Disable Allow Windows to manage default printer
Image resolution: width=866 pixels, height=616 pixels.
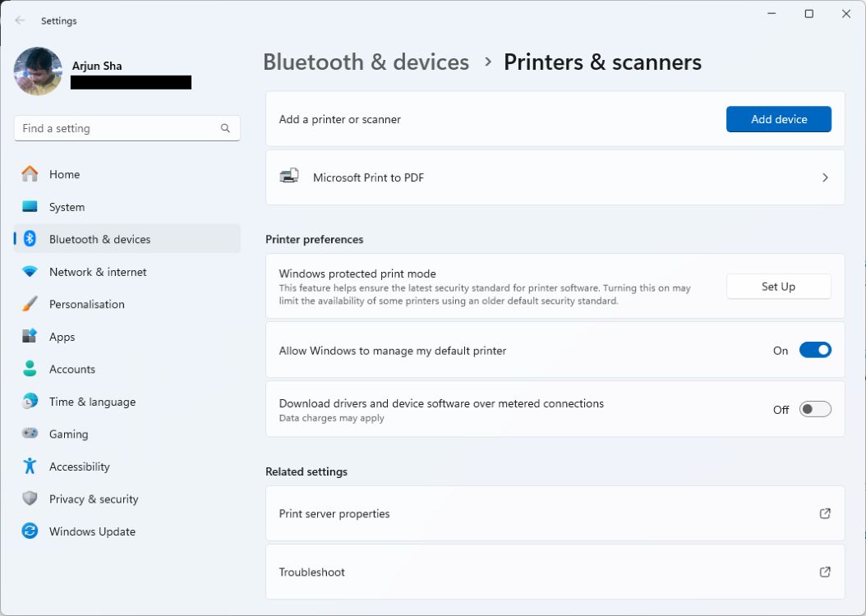click(x=815, y=351)
